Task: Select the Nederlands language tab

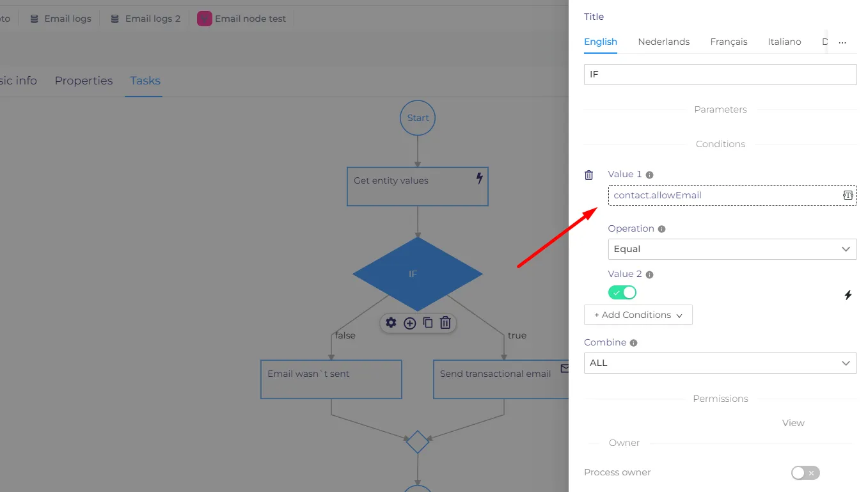Action: [x=663, y=42]
